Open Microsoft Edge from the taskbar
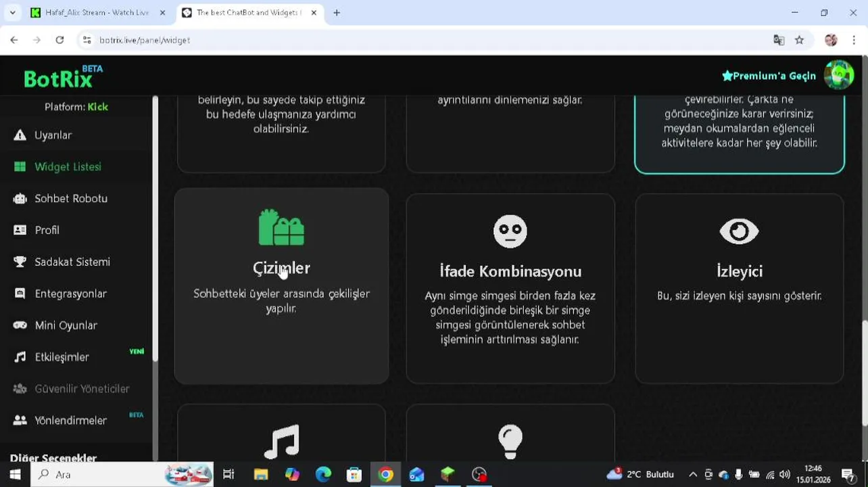The image size is (868, 487). (x=323, y=474)
